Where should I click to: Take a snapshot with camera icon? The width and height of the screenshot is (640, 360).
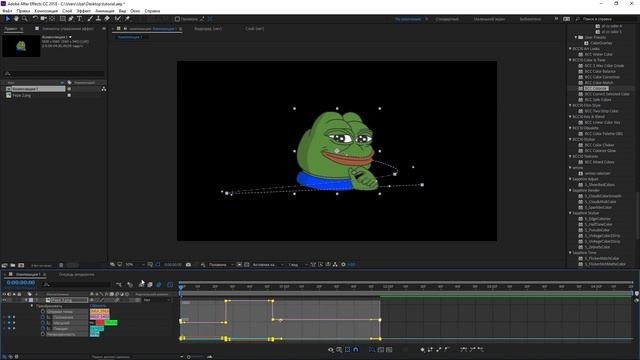tap(188, 264)
